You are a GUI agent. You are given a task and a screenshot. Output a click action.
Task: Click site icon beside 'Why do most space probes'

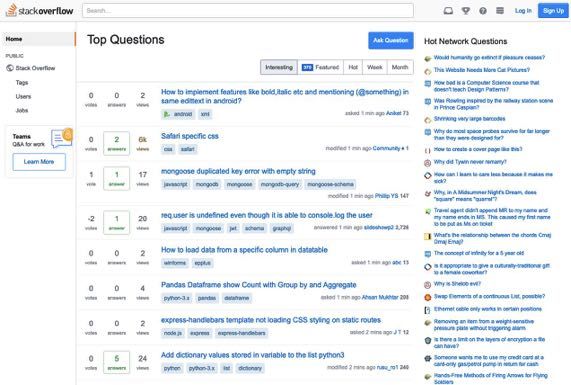click(428, 132)
